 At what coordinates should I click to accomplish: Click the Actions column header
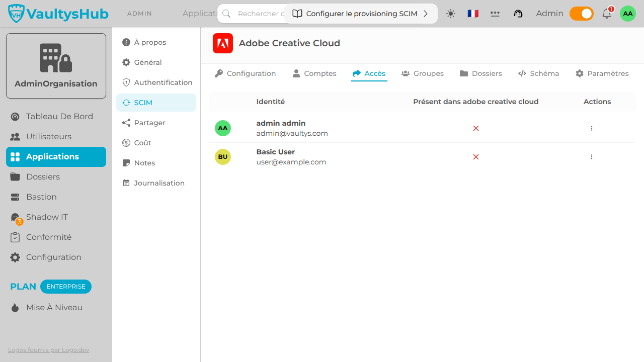[597, 102]
